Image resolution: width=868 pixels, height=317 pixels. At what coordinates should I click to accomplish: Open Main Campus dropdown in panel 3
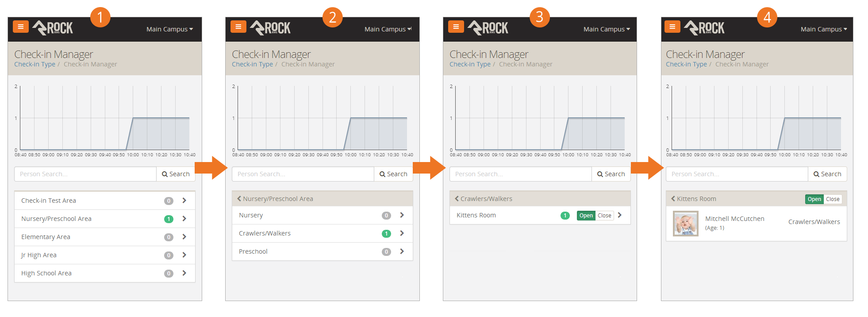point(607,29)
